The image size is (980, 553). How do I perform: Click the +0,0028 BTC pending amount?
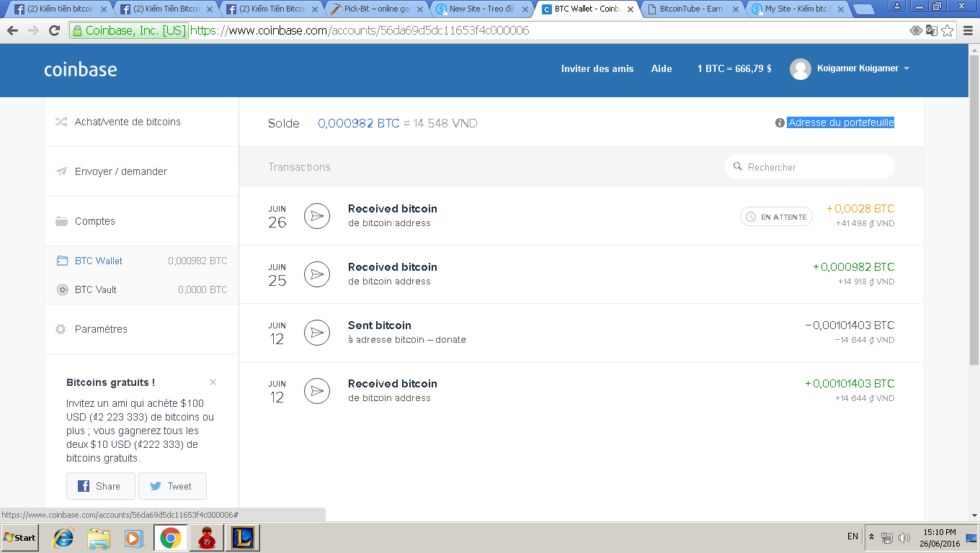tap(860, 209)
